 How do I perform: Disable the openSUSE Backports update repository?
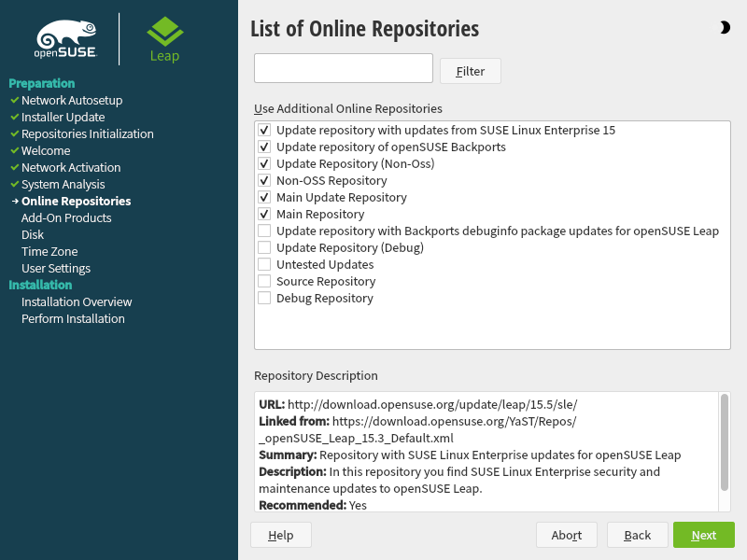pos(264,147)
